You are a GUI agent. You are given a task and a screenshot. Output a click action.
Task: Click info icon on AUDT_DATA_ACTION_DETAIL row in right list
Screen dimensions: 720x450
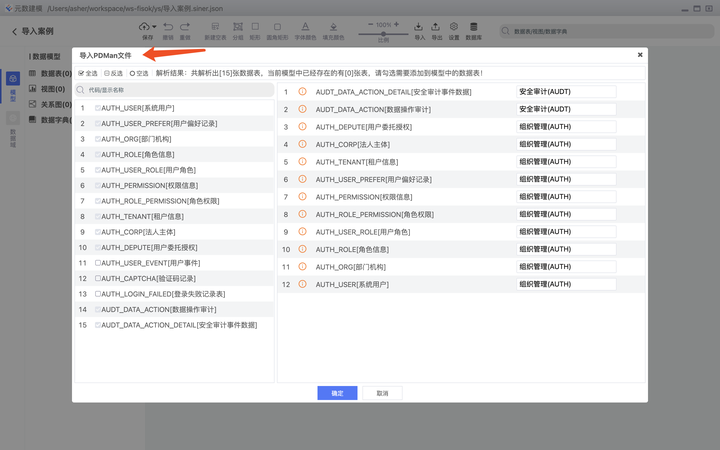coord(302,92)
